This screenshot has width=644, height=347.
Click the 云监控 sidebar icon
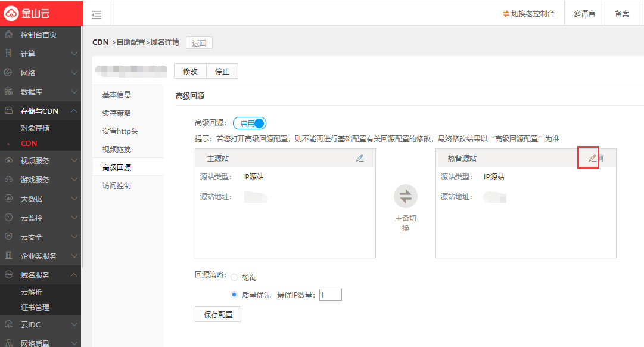coord(8,218)
